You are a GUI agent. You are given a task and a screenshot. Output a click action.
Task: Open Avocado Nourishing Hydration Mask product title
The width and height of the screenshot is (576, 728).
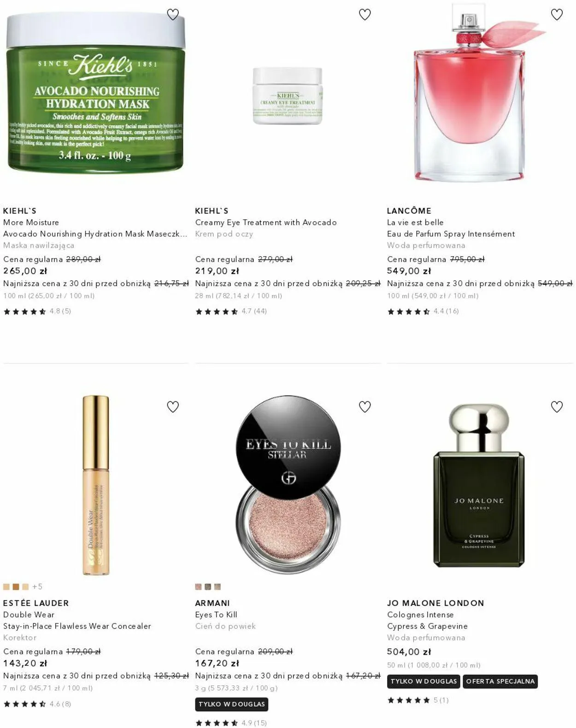pyautogui.click(x=95, y=234)
